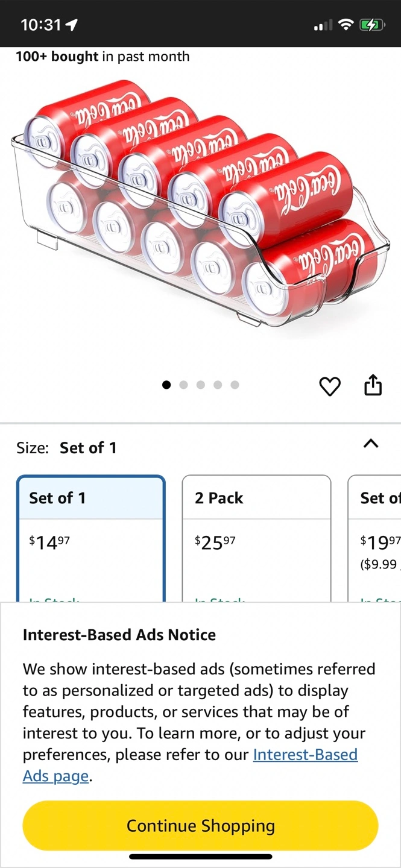Collapse the Size options chevron
Screen dimensions: 401x868
tap(371, 444)
